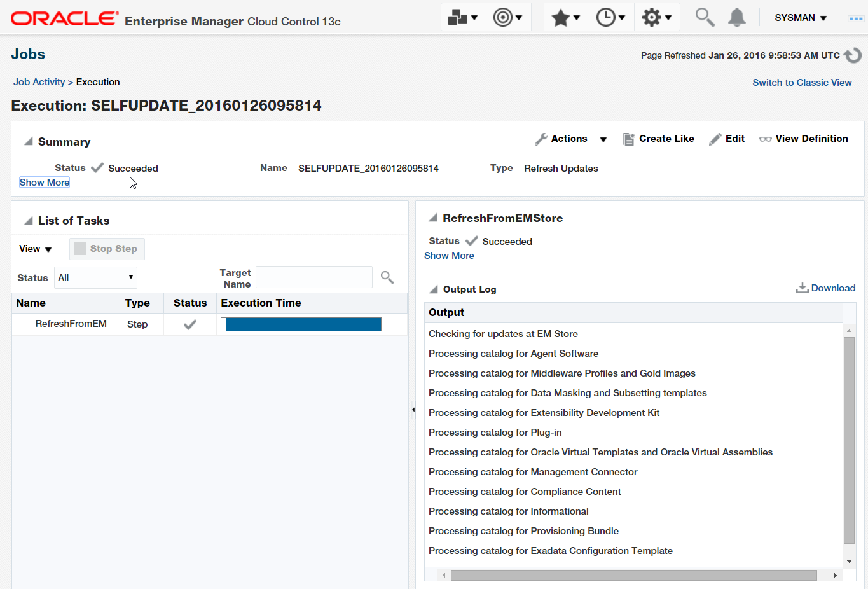Click the global search magnifier icon
Image resolution: width=868 pixels, height=589 pixels.
pos(705,17)
